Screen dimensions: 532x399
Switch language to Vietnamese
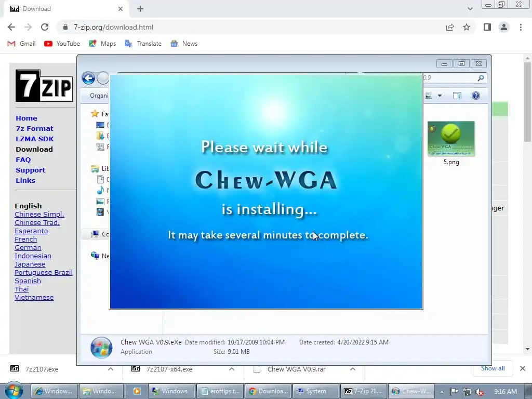click(x=34, y=298)
